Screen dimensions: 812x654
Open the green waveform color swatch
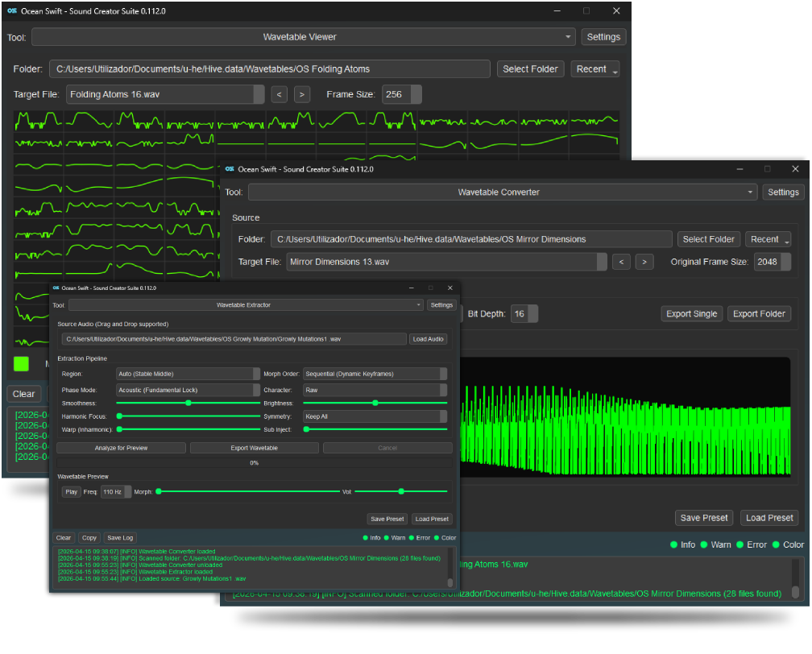click(21, 363)
